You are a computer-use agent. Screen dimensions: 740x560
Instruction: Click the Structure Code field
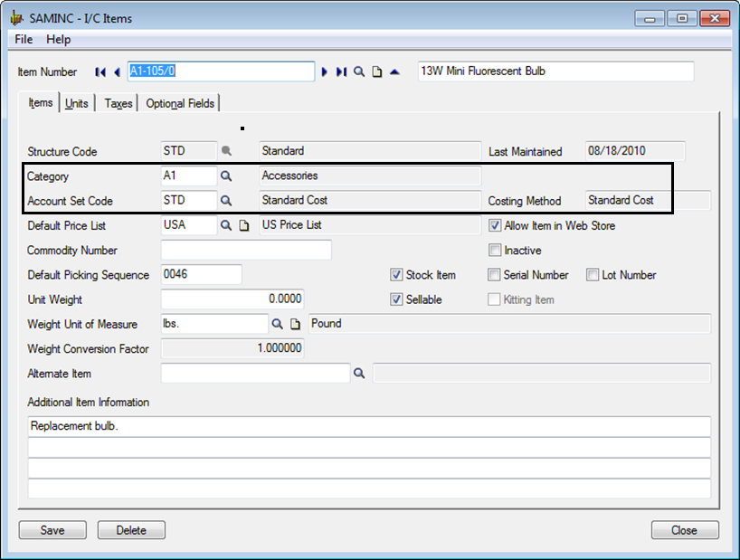tap(189, 151)
